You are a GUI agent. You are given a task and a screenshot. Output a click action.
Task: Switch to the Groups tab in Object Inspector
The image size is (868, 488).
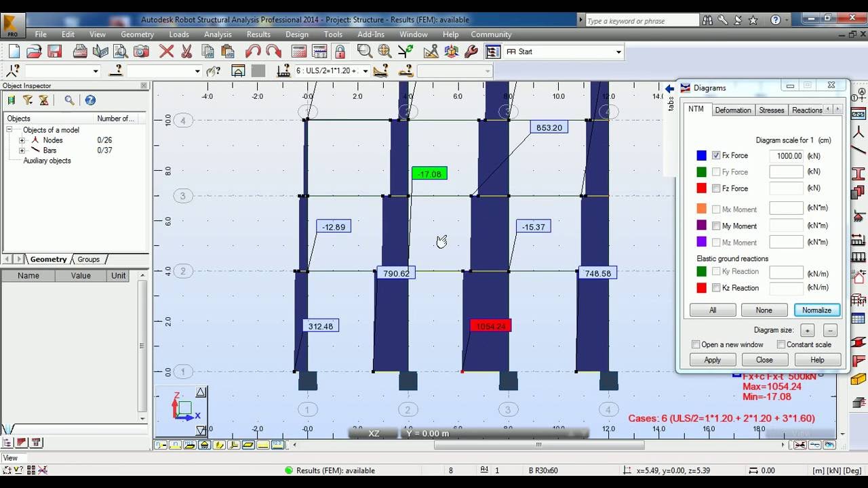88,259
